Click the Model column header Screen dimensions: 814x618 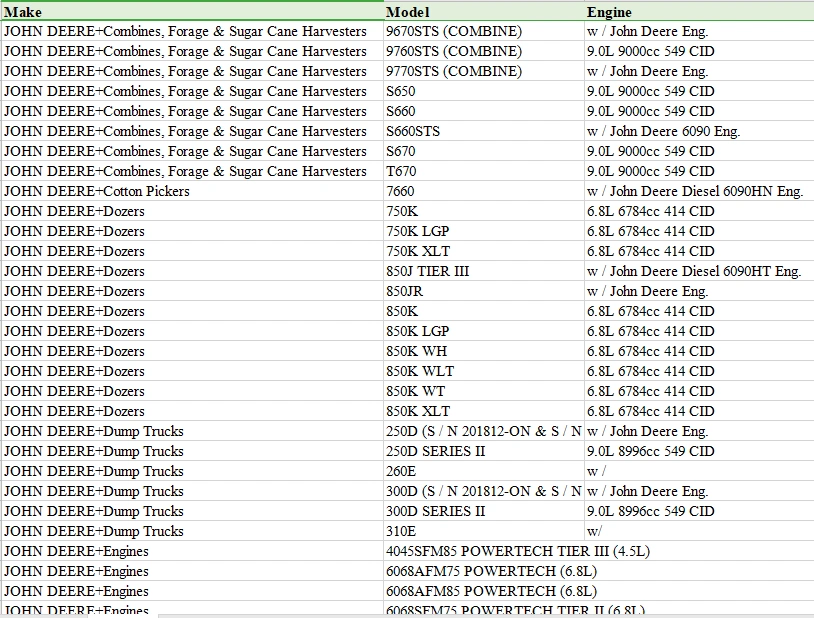click(x=484, y=12)
